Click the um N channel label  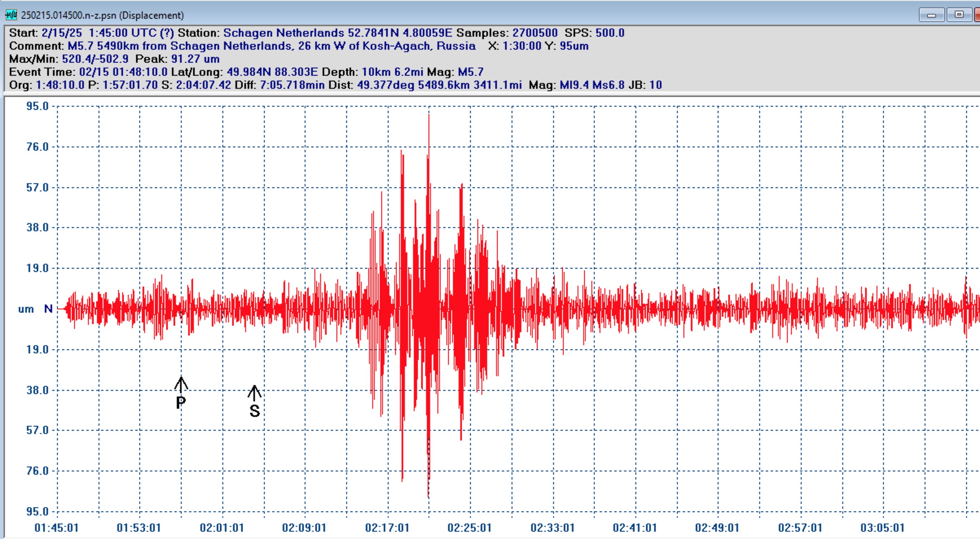(35, 309)
